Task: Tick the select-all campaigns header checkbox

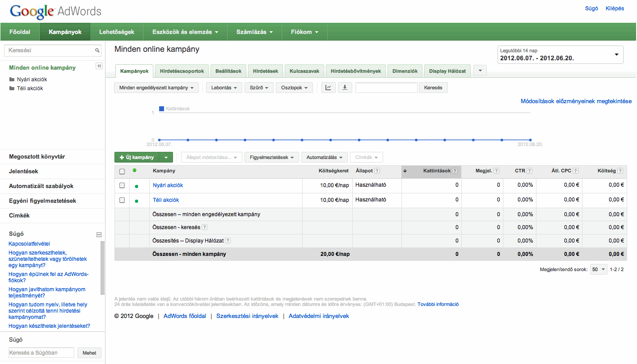Action: pyautogui.click(x=122, y=172)
